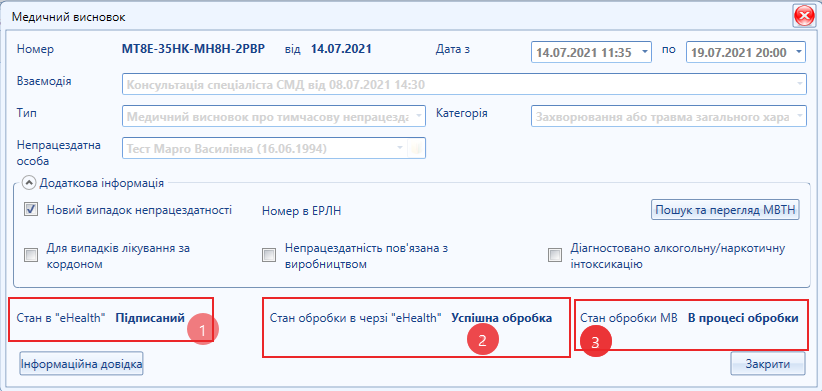Click the Підписаний status text

150,318
